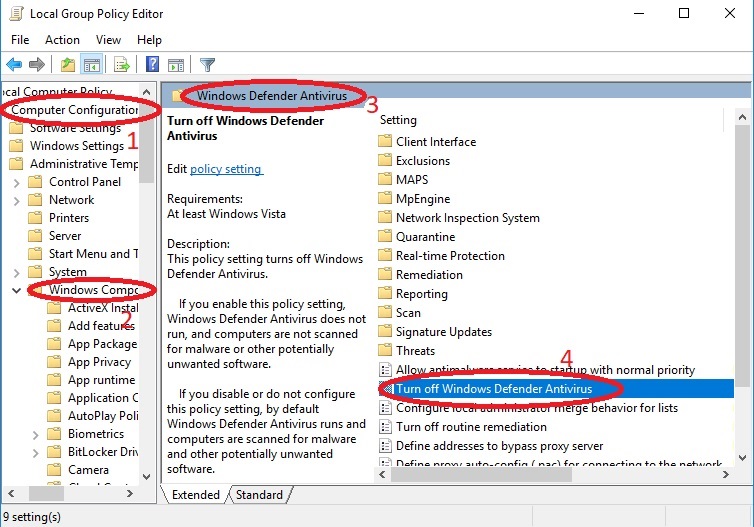
Task: Collapse the Windows Components tree node
Action: click(16, 290)
